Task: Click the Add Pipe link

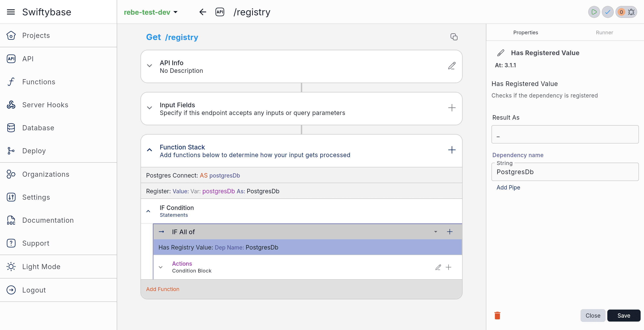Action: point(508,188)
